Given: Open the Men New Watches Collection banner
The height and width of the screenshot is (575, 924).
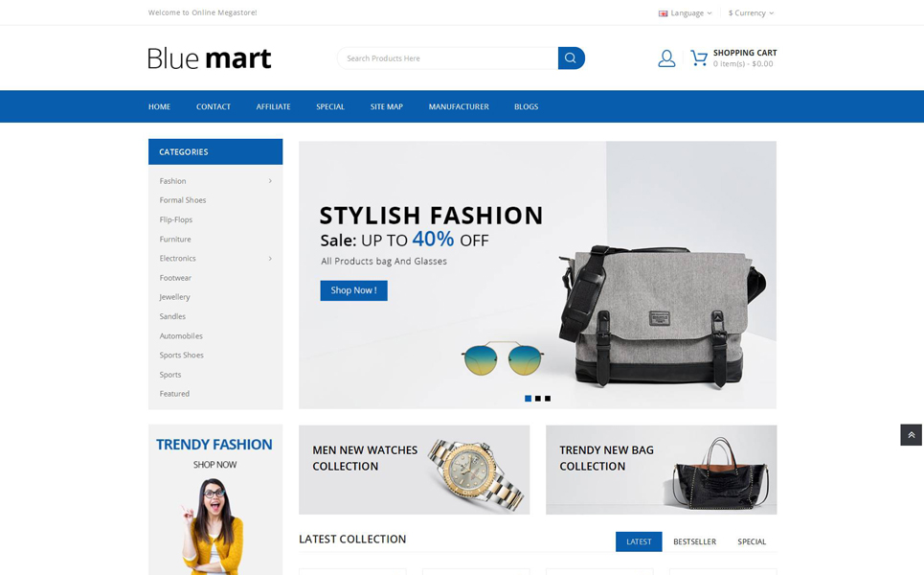Looking at the screenshot, I should (414, 470).
